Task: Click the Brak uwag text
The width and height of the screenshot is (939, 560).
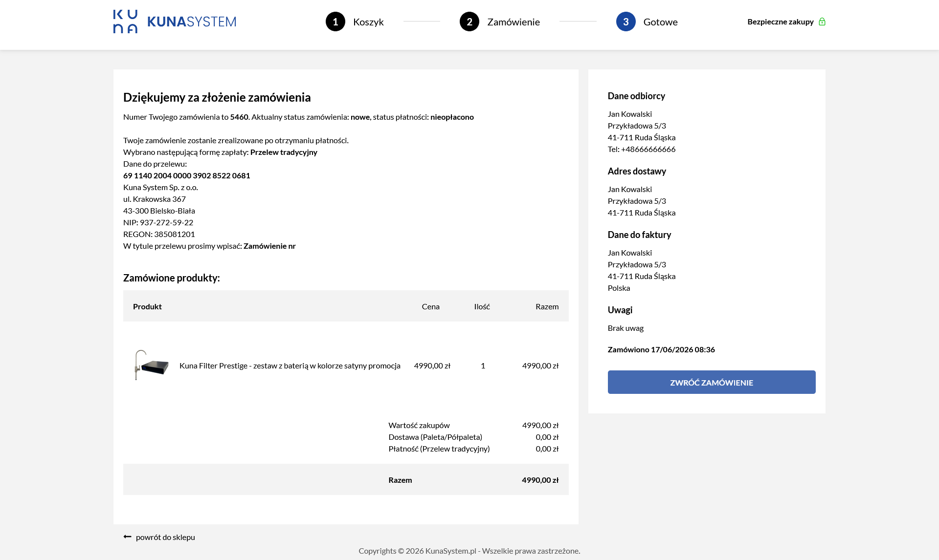Action: [x=626, y=328]
